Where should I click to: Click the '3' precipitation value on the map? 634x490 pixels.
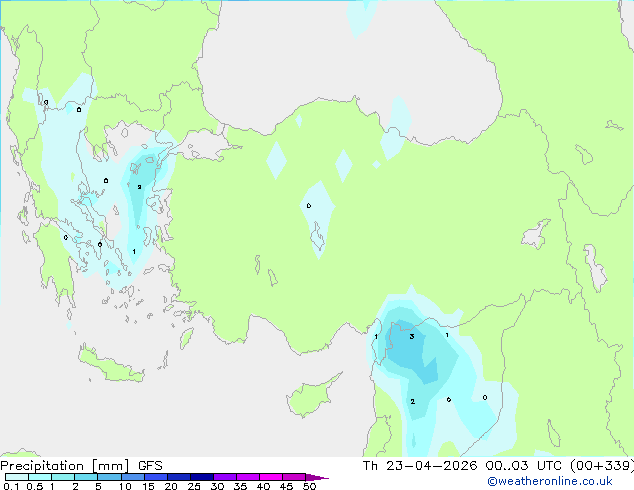pos(412,336)
